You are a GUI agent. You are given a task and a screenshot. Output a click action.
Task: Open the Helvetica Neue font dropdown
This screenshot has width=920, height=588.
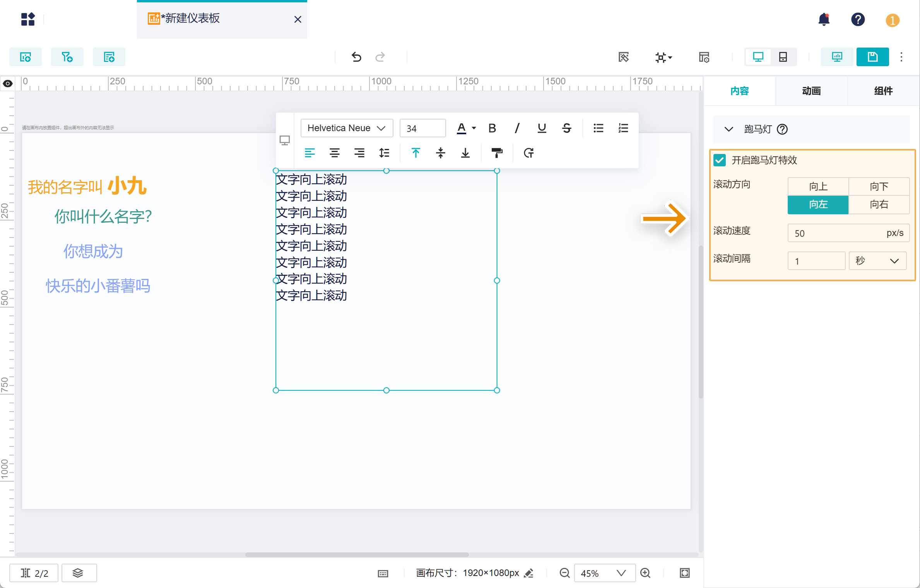(x=346, y=128)
